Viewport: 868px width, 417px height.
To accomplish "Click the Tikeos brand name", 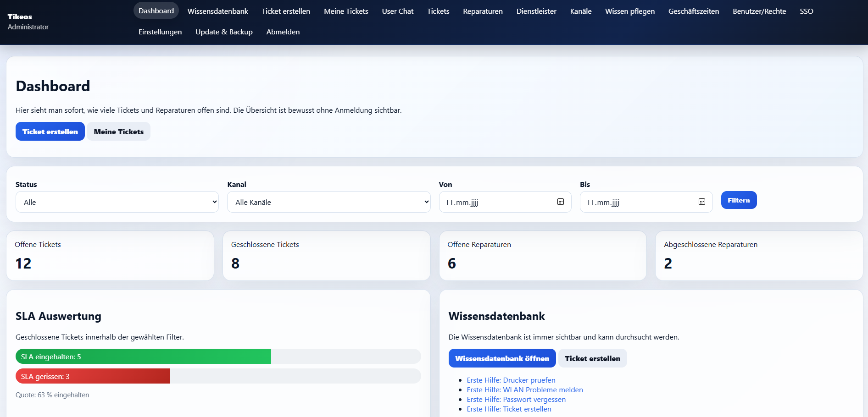I will [x=20, y=16].
